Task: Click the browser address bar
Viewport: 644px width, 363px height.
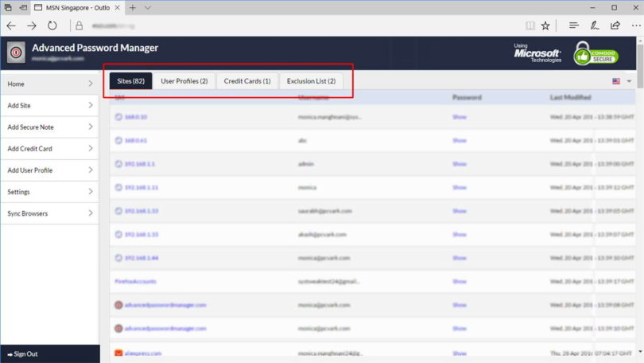Action: click(294, 25)
